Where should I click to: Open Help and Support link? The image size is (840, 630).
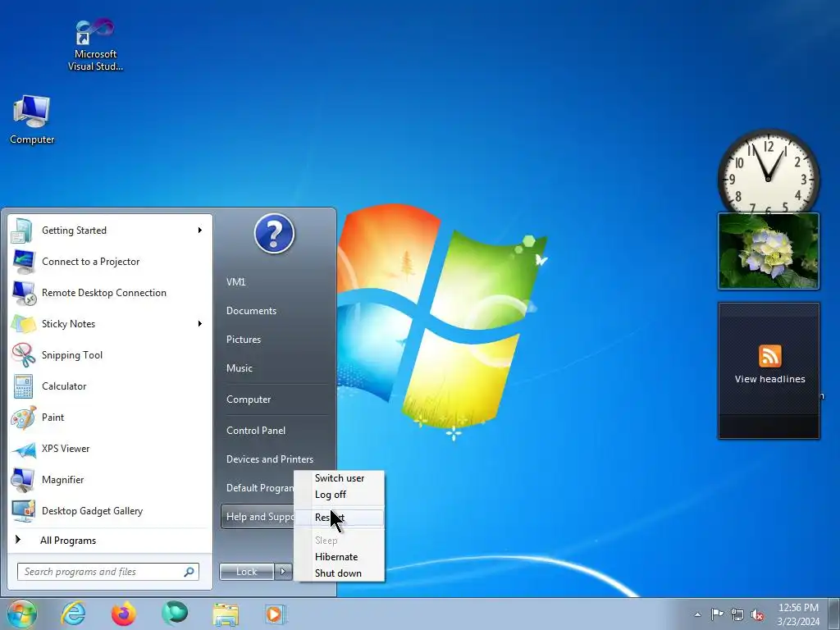tap(259, 517)
